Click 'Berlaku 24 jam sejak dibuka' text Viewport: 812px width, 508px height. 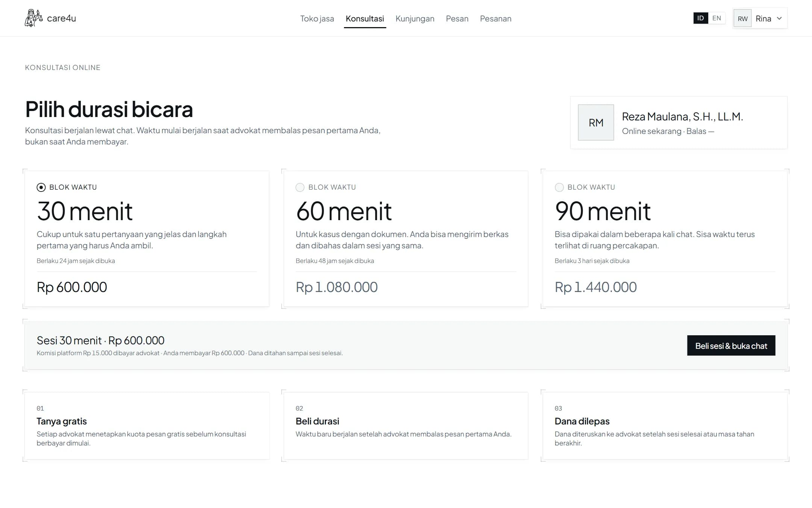(76, 261)
